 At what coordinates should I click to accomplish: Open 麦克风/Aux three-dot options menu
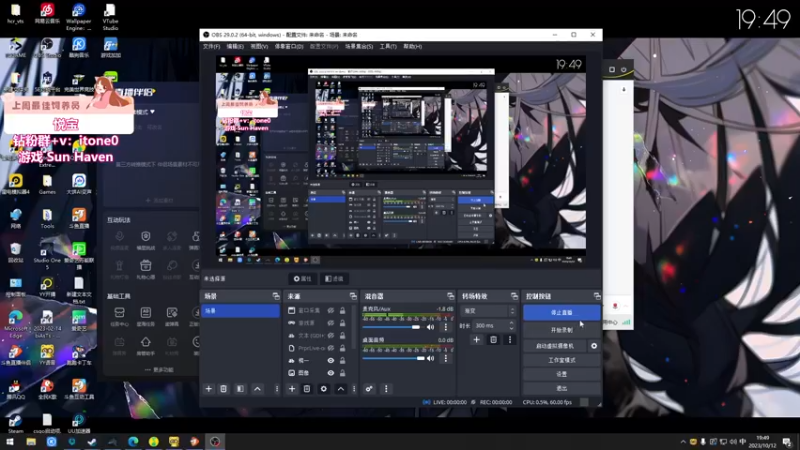coord(445,327)
